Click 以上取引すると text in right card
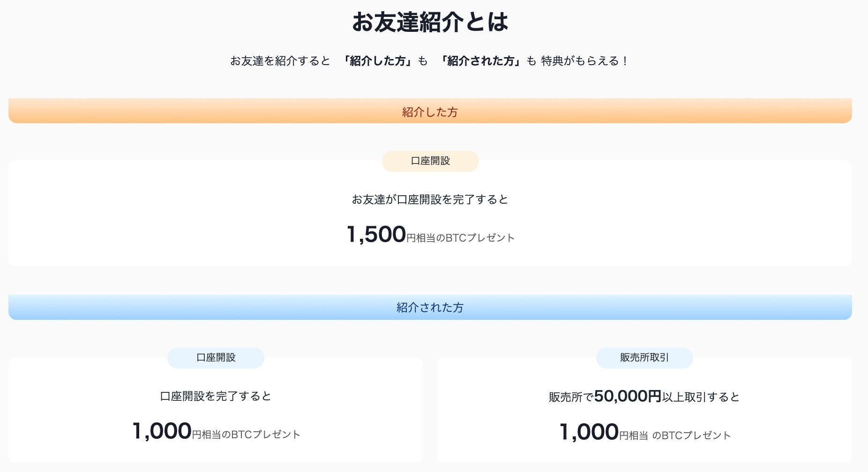The width and height of the screenshot is (868, 472). [x=701, y=397]
